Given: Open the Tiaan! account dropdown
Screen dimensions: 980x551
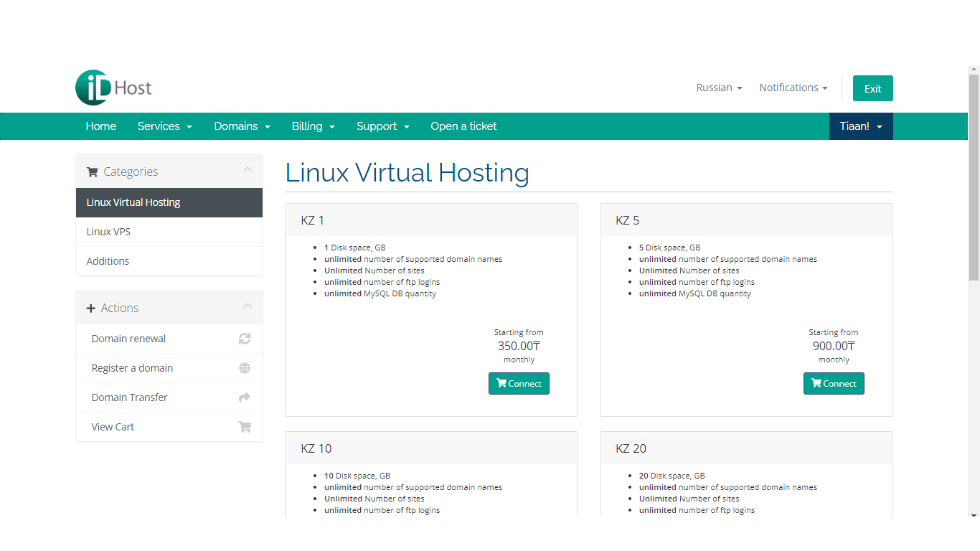Looking at the screenshot, I should 861,126.
